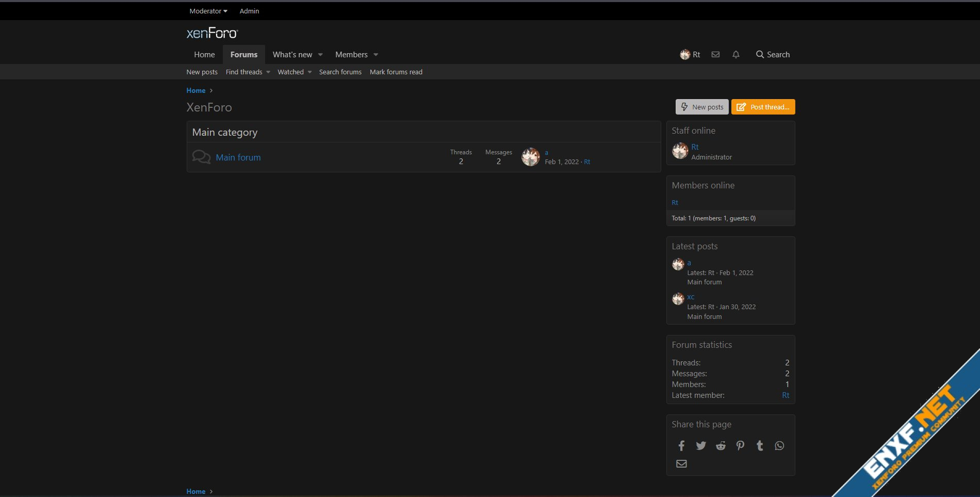Share page on Reddit
The height and width of the screenshot is (497, 980).
(721, 445)
